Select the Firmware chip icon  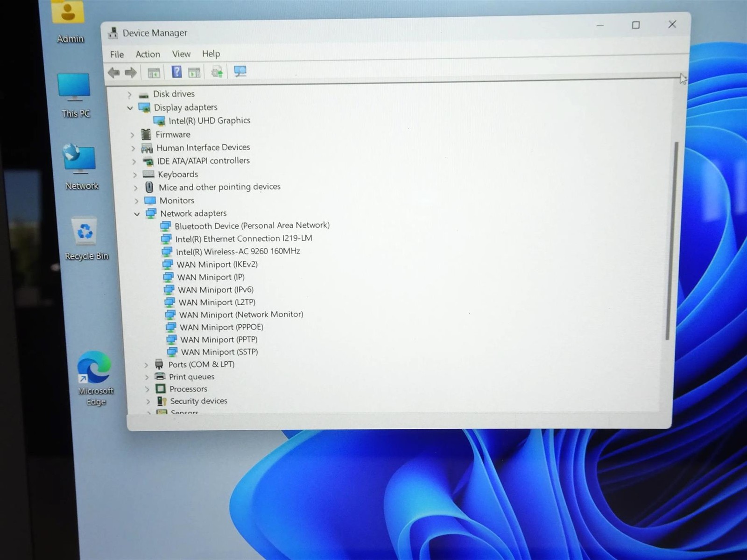[146, 134]
